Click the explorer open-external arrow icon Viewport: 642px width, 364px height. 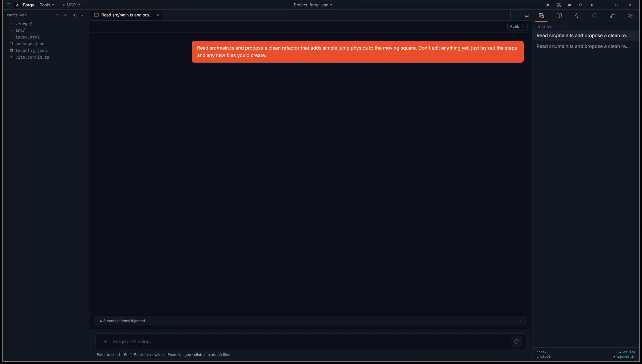point(83,15)
